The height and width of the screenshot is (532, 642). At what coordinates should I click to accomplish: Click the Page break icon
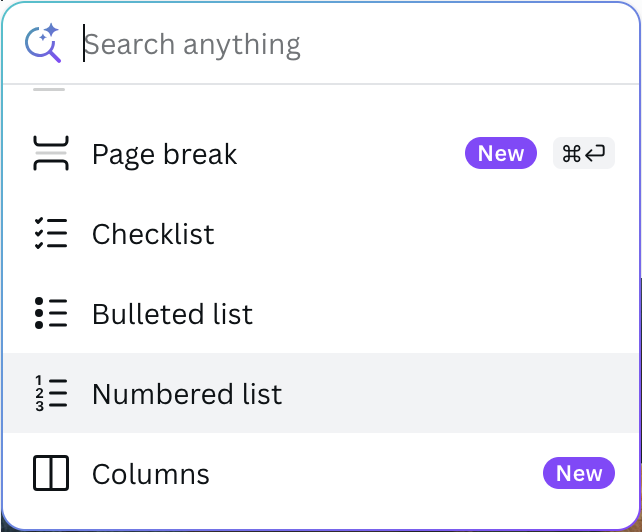50,154
